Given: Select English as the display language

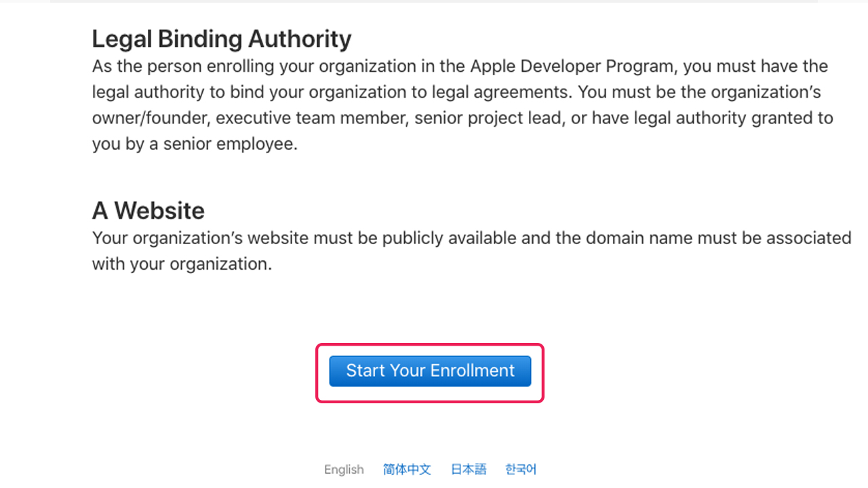Looking at the screenshot, I should click(x=344, y=469).
